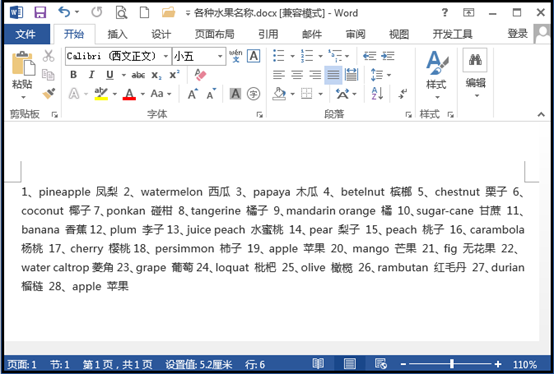This screenshot has height=374, width=554.
Task: Apply yellow text highlight color
Action: click(101, 94)
